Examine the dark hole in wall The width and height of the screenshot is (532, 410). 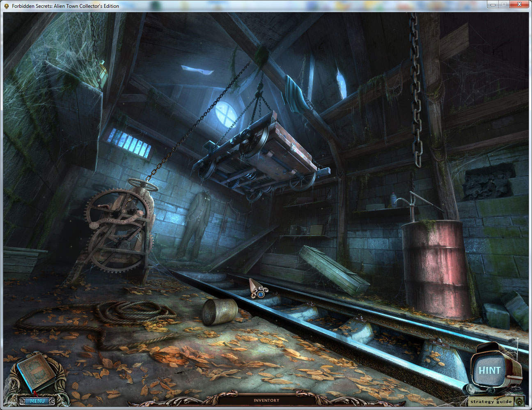[x=488, y=182]
